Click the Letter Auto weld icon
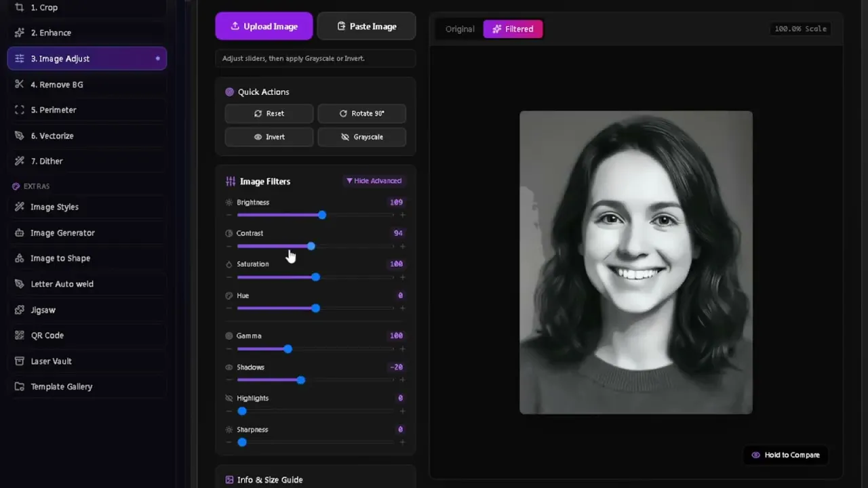The image size is (868, 488). click(19, 284)
